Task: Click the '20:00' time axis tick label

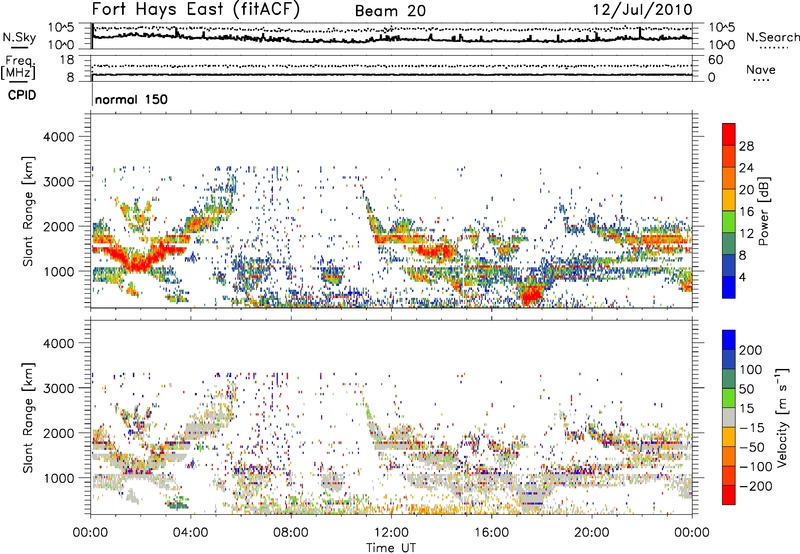Action: (x=592, y=533)
